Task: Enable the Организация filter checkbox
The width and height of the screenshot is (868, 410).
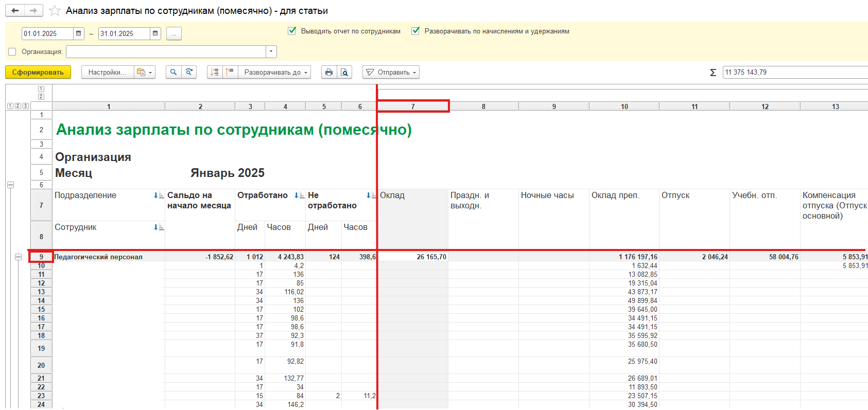Action: tap(12, 52)
